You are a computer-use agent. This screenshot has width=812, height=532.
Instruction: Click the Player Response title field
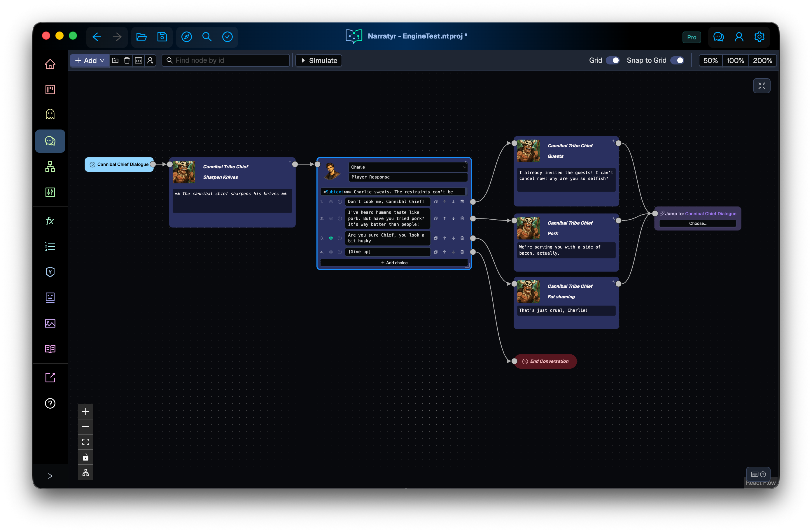408,177
